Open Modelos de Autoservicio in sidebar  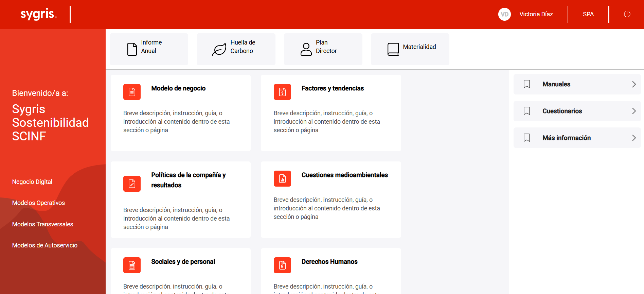coord(45,245)
